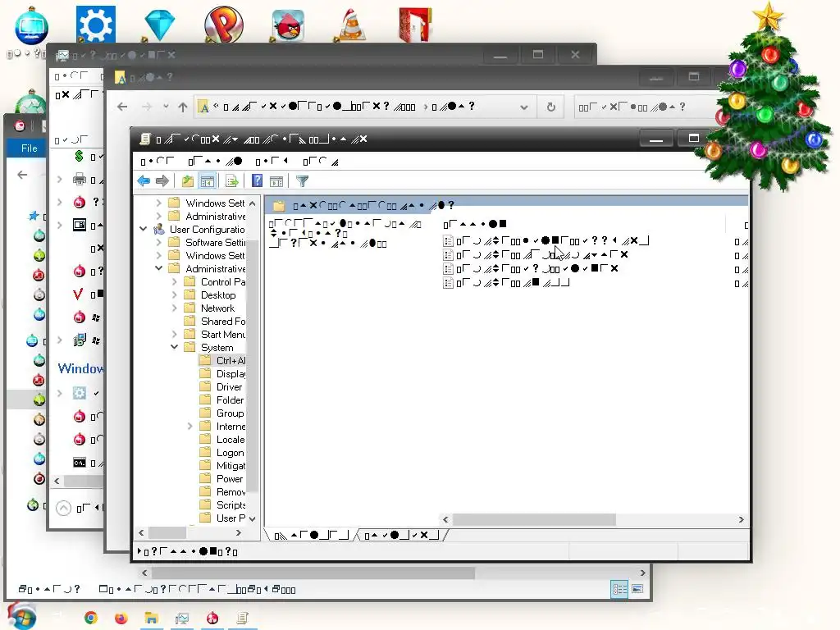Click the blue Back arrow in policy editor toolbar

144,181
